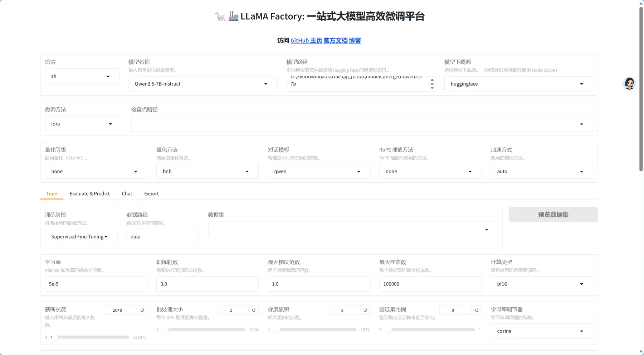The height and width of the screenshot is (355, 644).
Task: Open the 量化方法 bnb dropdown
Action: click(x=208, y=172)
